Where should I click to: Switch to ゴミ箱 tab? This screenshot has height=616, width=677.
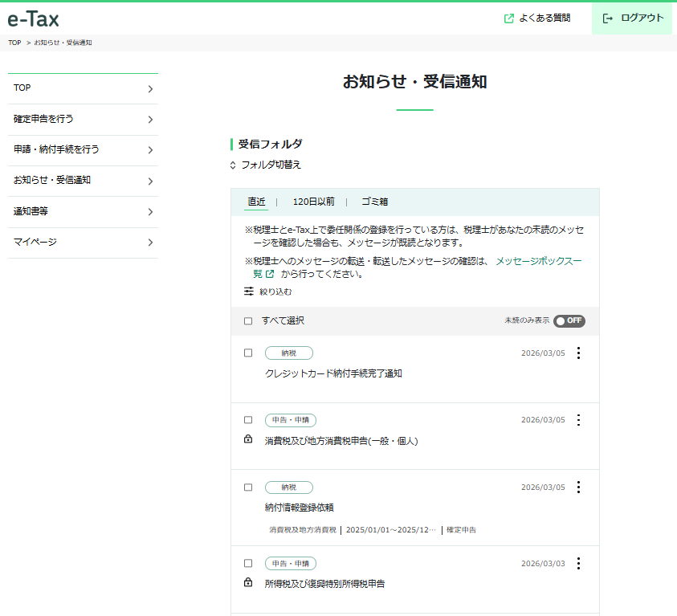(x=374, y=202)
